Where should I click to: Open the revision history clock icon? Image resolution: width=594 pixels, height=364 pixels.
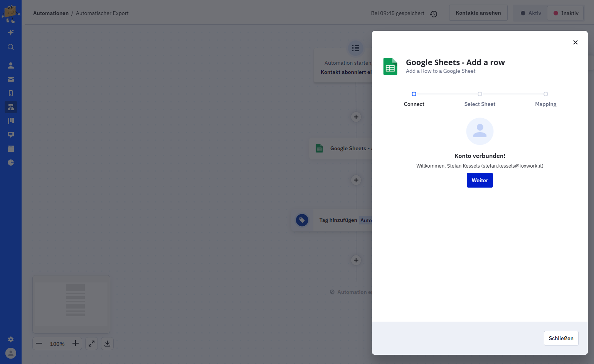click(434, 14)
